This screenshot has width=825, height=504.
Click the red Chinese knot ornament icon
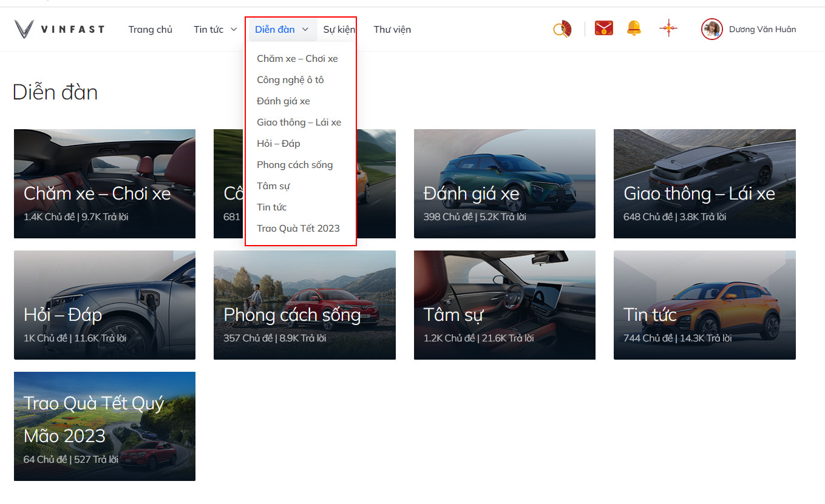668,29
